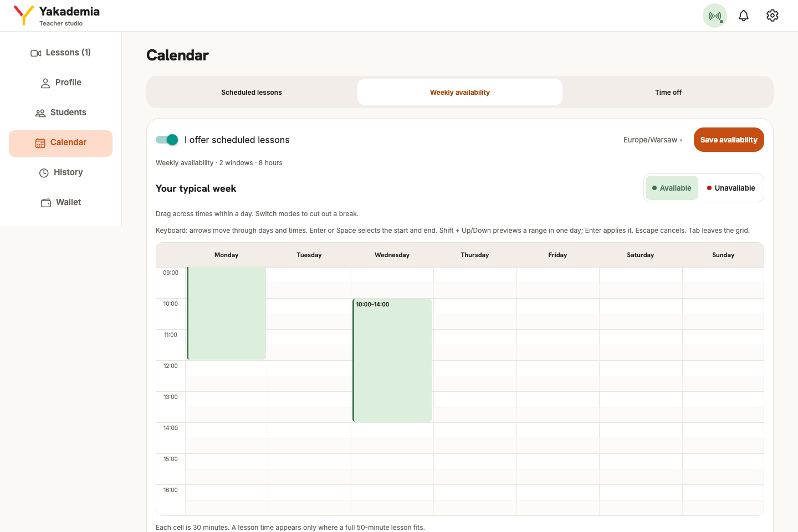The height and width of the screenshot is (532, 798).
Task: Click the Saturday column header
Action: pyautogui.click(x=641, y=255)
